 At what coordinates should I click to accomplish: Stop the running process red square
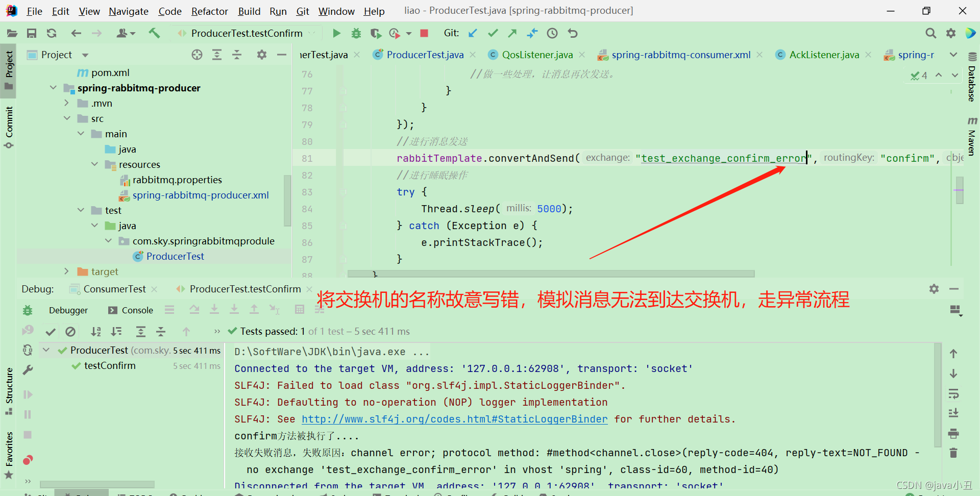coord(424,33)
